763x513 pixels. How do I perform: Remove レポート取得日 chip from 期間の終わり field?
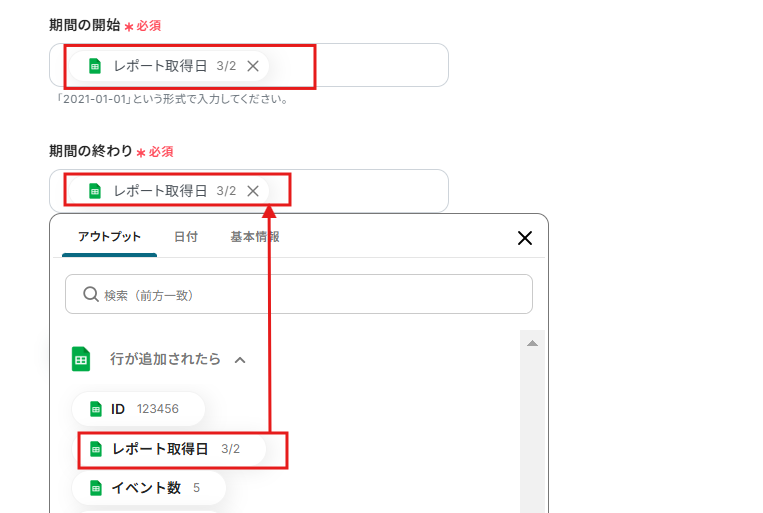[x=253, y=191]
